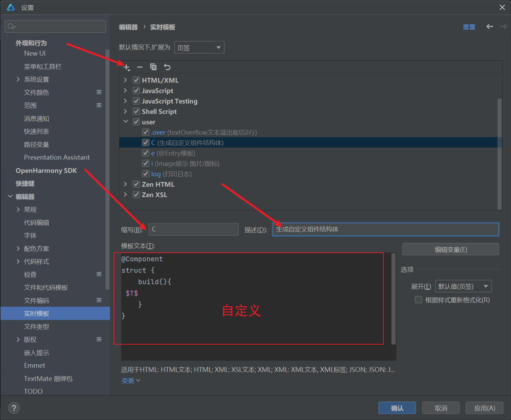Open 快捷键 settings section
This screenshot has width=511, height=420.
click(x=25, y=184)
